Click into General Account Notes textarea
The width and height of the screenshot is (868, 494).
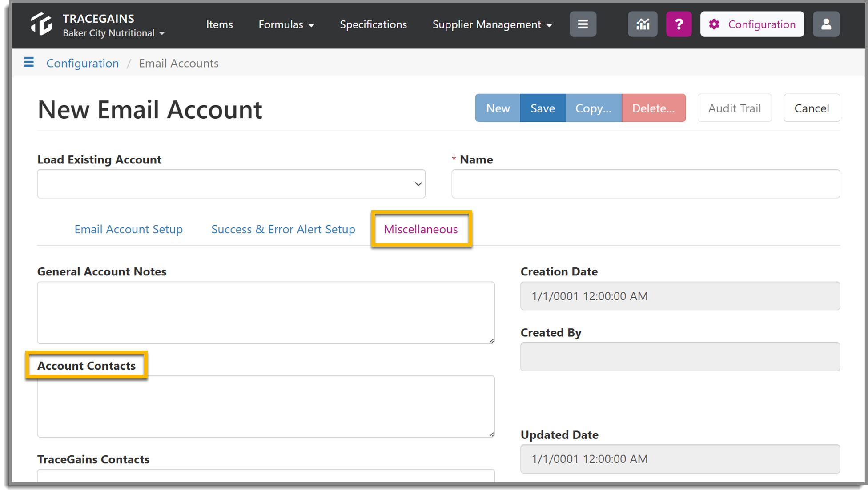click(266, 312)
